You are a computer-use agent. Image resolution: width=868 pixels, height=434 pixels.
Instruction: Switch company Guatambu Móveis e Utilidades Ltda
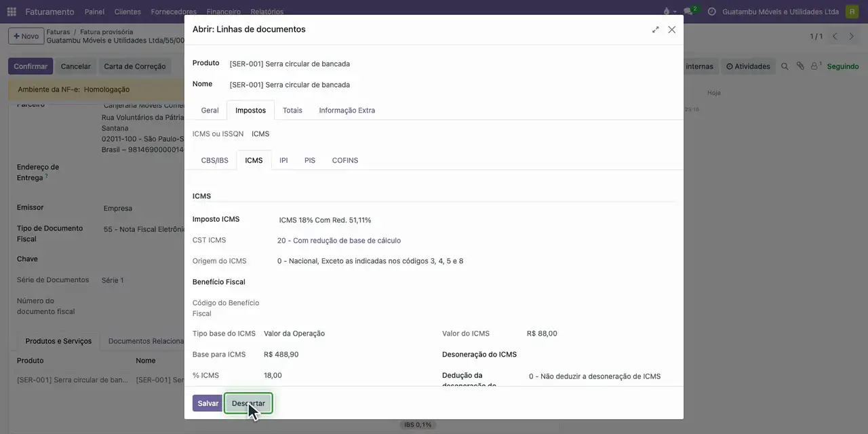coord(781,12)
